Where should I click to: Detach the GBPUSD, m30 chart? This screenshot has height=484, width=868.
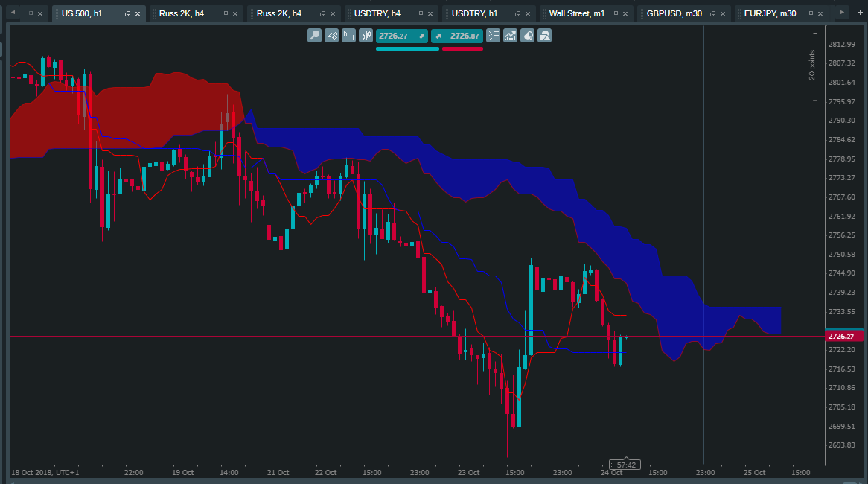point(712,14)
